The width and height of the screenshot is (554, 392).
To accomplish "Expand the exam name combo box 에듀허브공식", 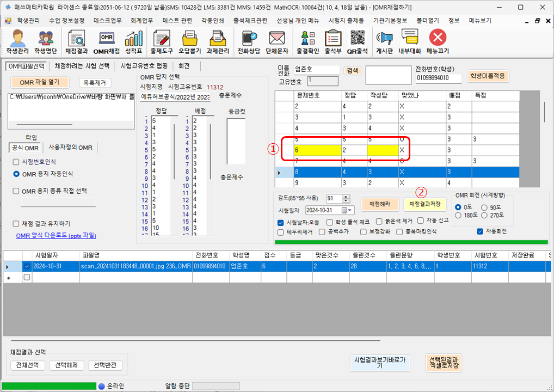I will pyautogui.click(x=175, y=97).
